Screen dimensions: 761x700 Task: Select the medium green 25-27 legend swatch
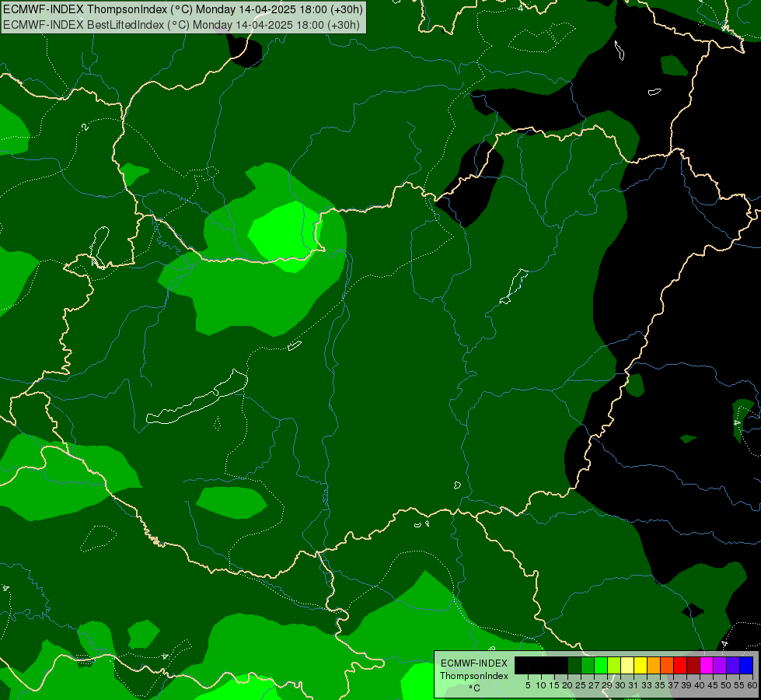[x=587, y=665]
